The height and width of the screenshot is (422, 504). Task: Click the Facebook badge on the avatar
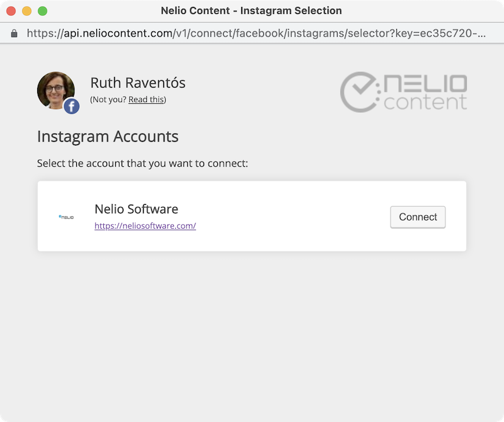coord(71,106)
